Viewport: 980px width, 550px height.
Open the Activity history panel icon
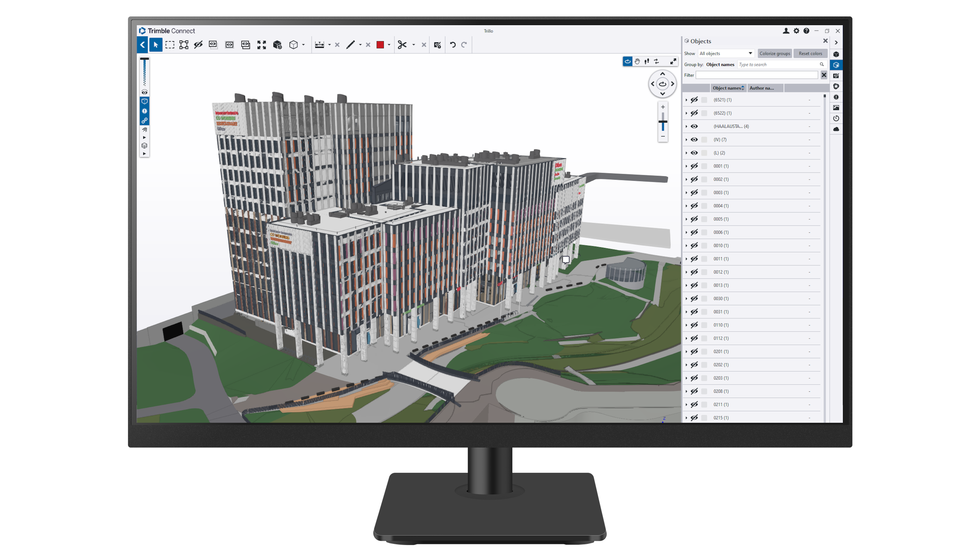tap(836, 118)
